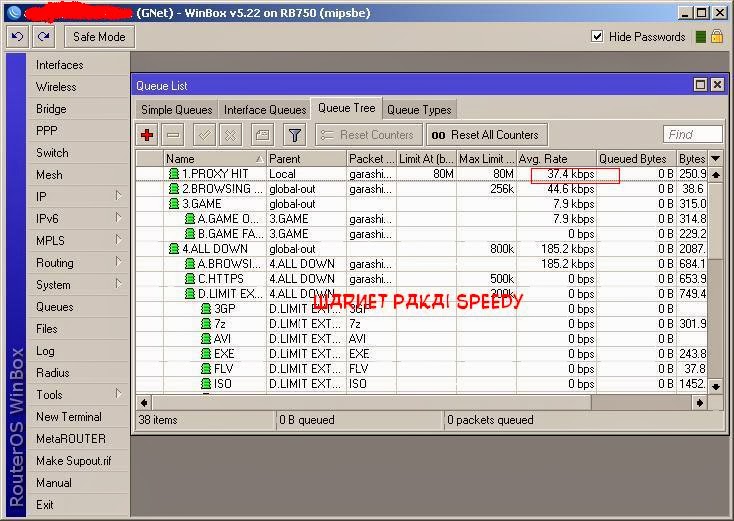The width and height of the screenshot is (734, 521).
Task: Select the Queue Tree tab
Action: click(x=346, y=108)
